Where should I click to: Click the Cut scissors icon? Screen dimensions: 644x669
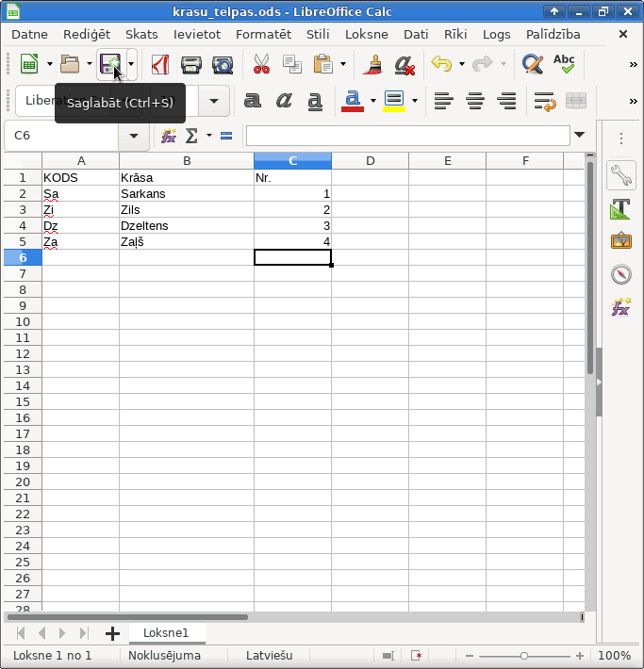click(x=261, y=64)
